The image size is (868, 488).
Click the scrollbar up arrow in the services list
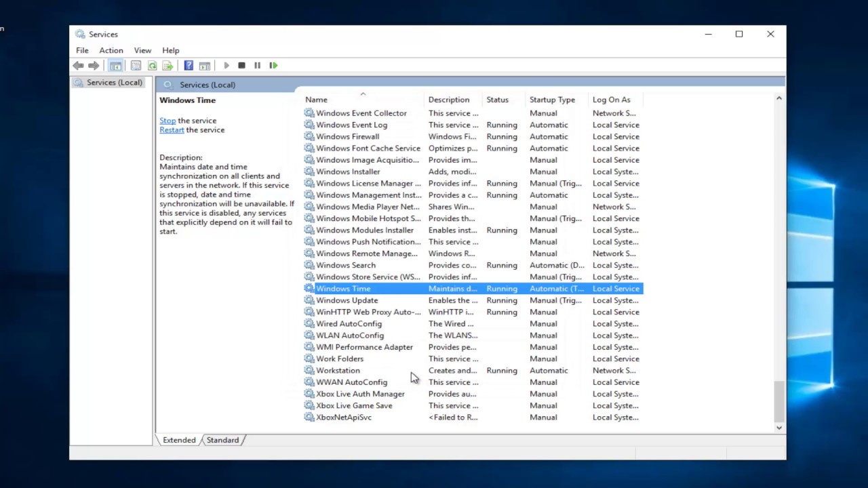(x=778, y=99)
